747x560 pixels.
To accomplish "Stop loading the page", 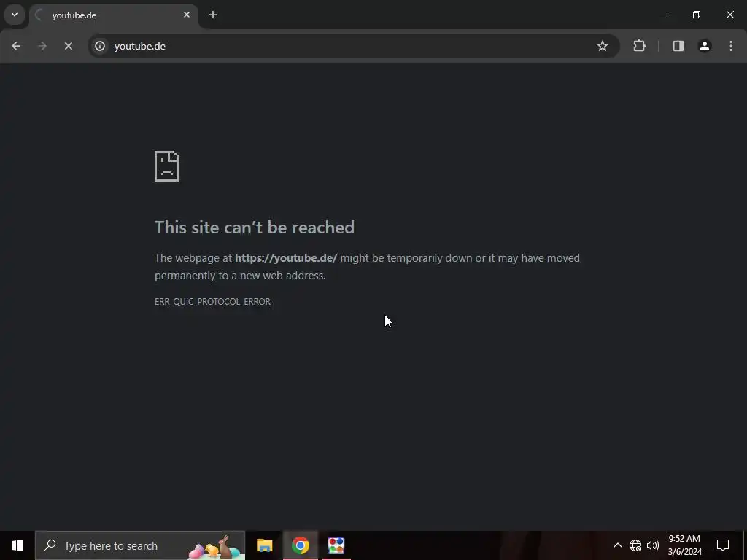I will [x=68, y=46].
